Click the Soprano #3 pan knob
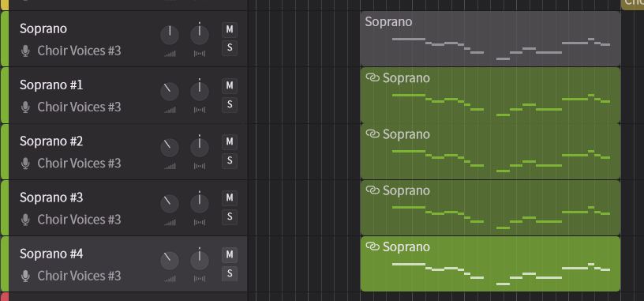 200,204
